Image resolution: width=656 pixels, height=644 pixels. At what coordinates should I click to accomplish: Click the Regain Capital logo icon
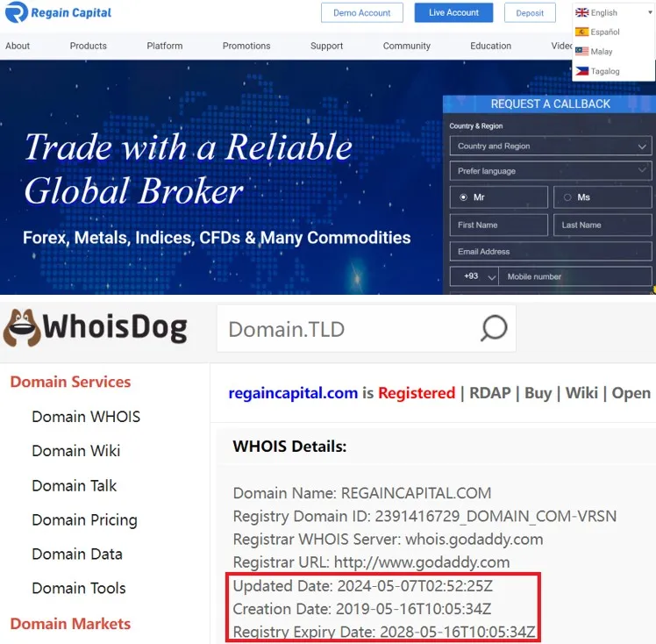click(x=17, y=12)
